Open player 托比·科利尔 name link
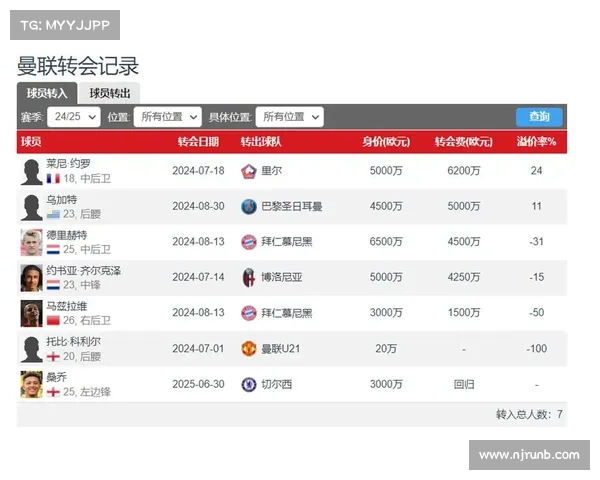The width and height of the screenshot is (600, 480). [x=73, y=341]
